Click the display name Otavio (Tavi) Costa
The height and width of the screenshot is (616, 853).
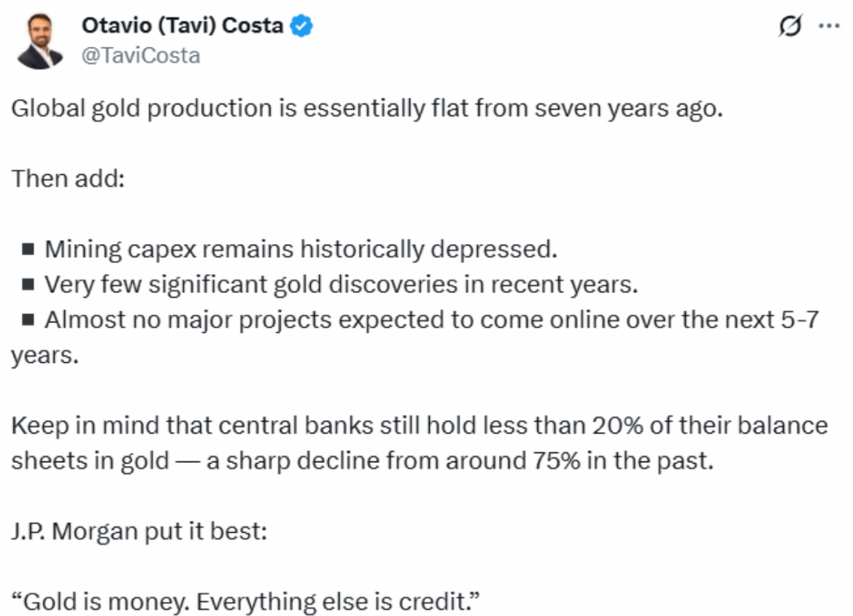pyautogui.click(x=182, y=26)
